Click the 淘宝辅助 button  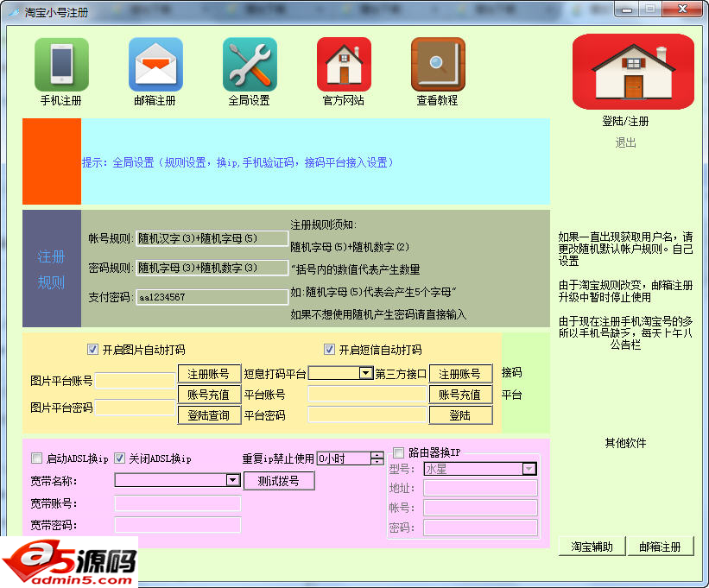592,547
